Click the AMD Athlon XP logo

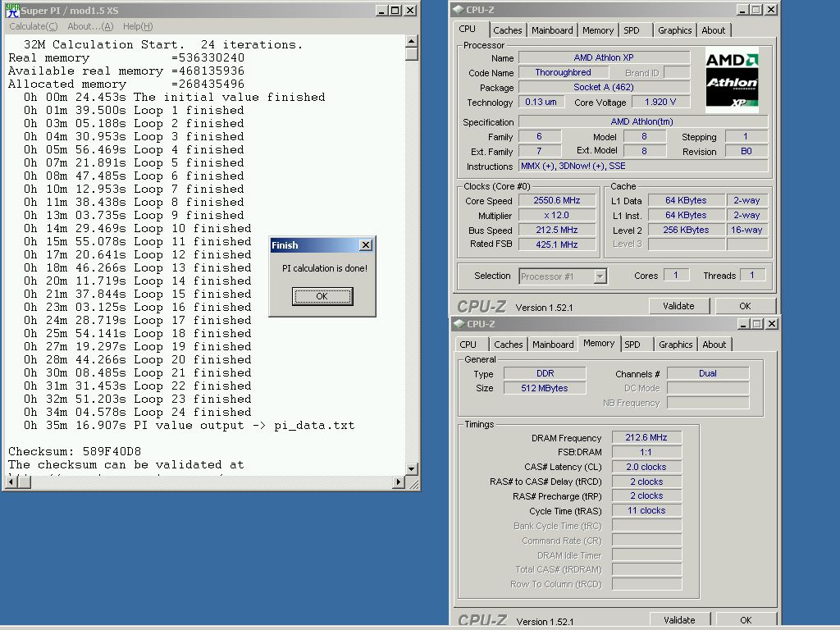click(x=732, y=80)
